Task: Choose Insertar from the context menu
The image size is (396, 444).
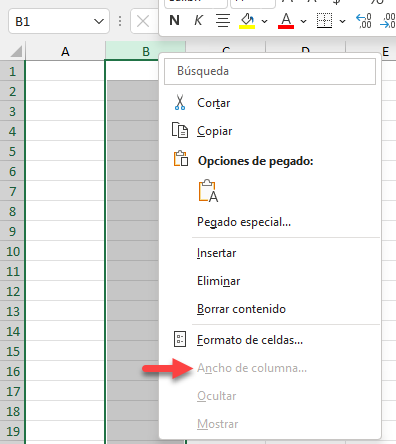Action: coord(270,253)
